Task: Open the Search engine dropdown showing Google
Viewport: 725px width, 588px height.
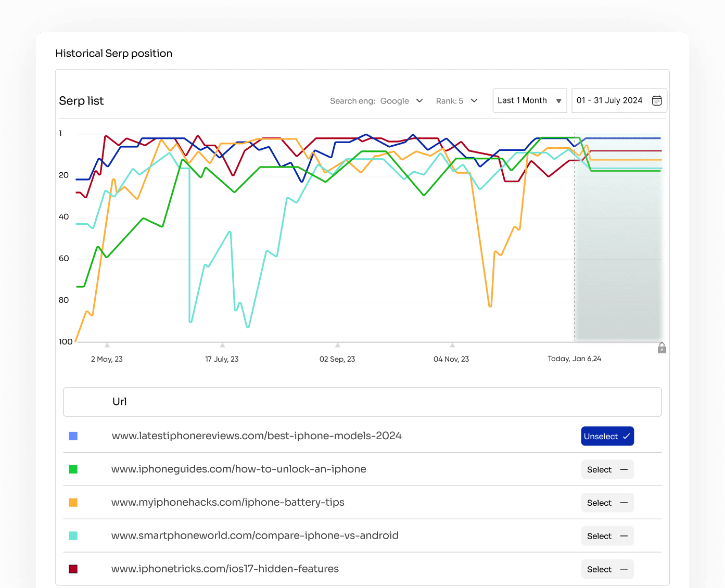Action: (401, 100)
